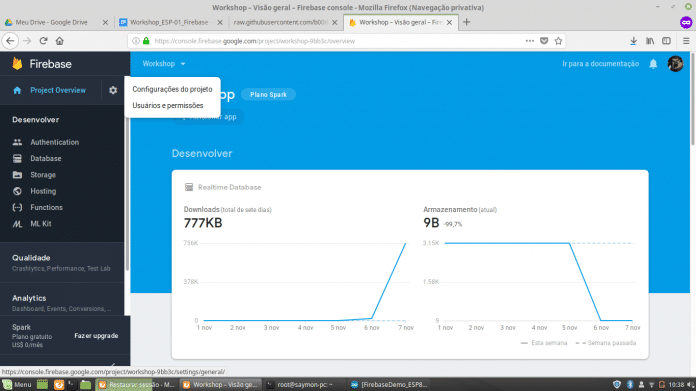This screenshot has height=391, width=696.
Task: Click the 10:38 system clock
Action: pos(676,384)
